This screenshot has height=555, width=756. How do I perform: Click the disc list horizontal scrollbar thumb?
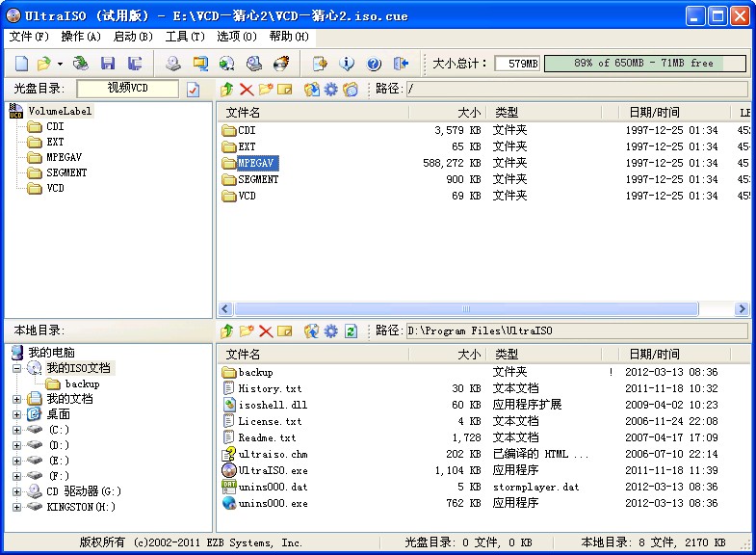(466, 308)
